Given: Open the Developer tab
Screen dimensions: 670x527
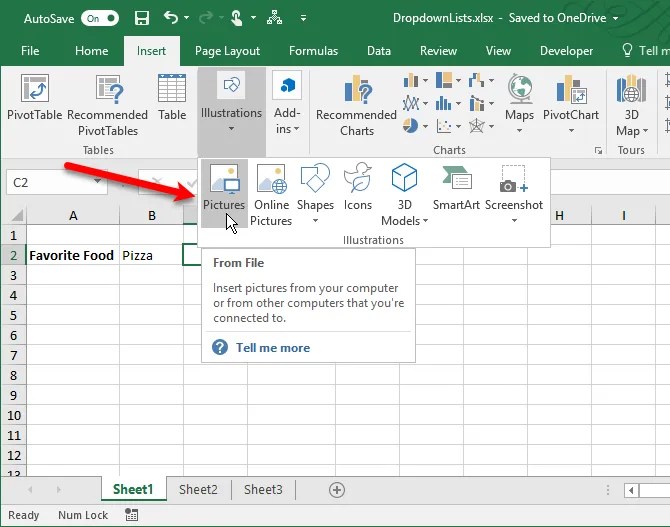Looking at the screenshot, I should 566,51.
